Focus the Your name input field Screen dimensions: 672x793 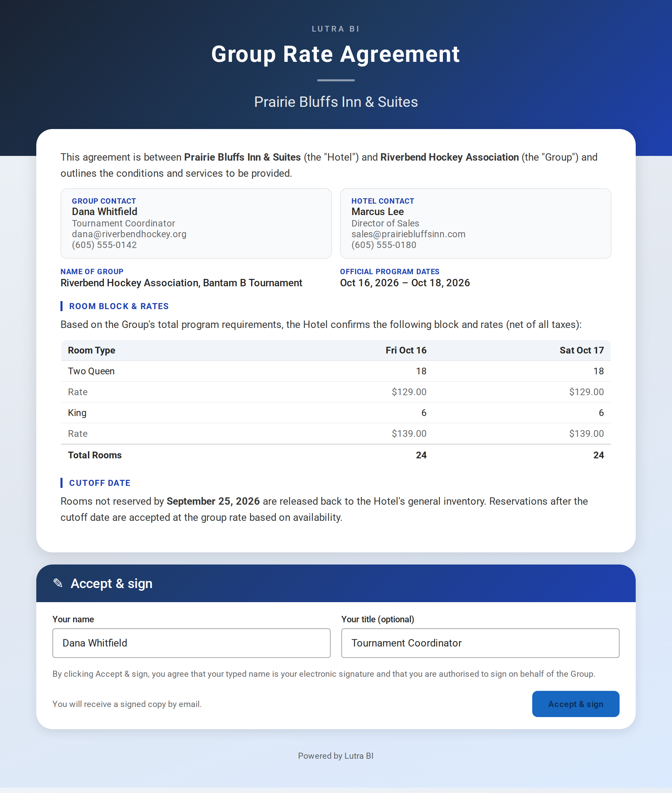tap(191, 643)
